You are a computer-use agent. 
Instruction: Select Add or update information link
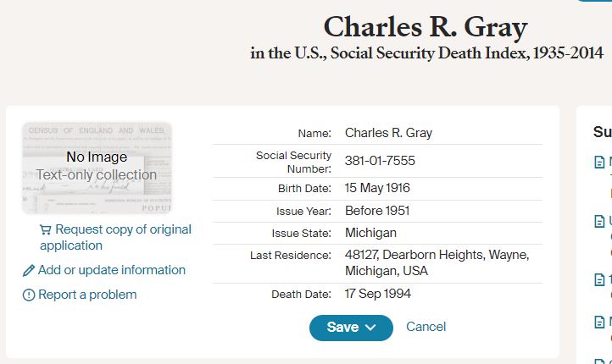coord(112,270)
